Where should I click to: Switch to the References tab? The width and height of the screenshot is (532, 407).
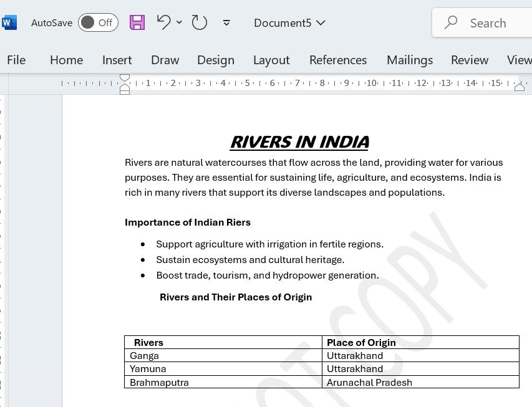338,60
